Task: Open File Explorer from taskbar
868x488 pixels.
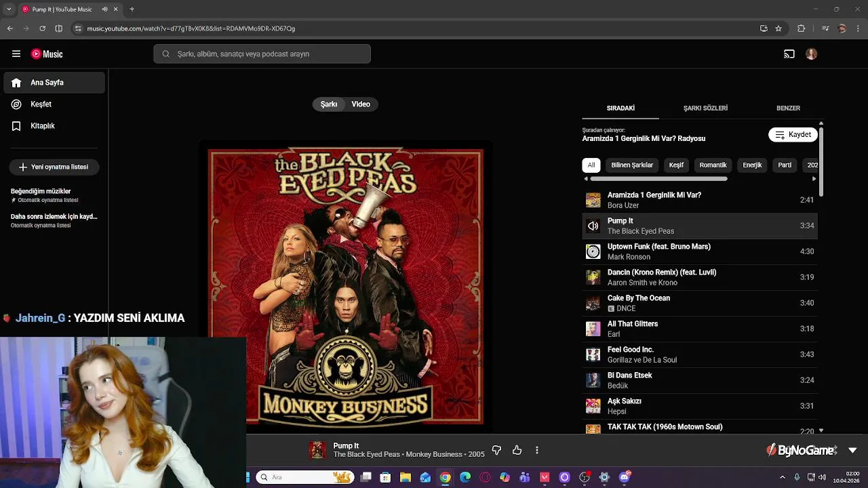Action: (405, 477)
